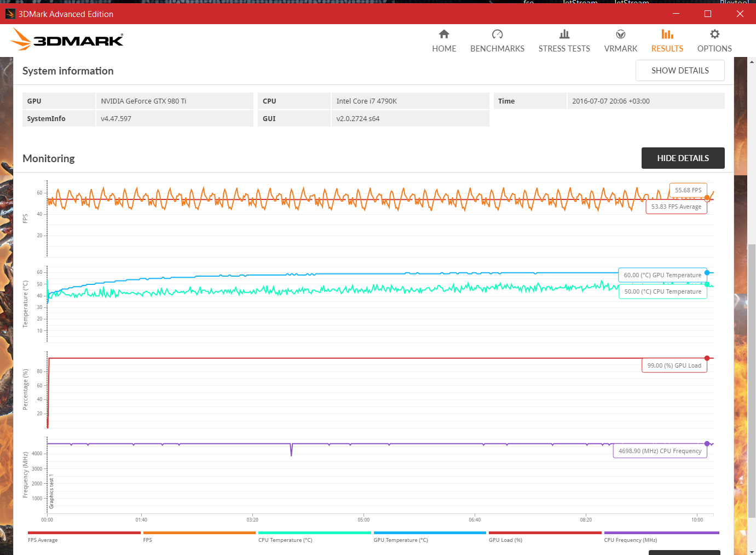Image resolution: width=756 pixels, height=555 pixels.
Task: Open the Benchmarks gauge icon
Action: coord(497,35)
